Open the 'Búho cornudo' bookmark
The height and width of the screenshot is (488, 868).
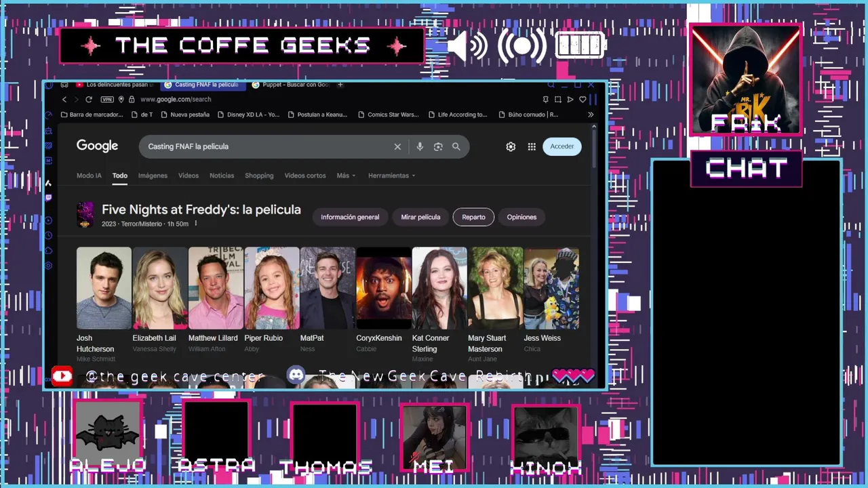[528, 115]
